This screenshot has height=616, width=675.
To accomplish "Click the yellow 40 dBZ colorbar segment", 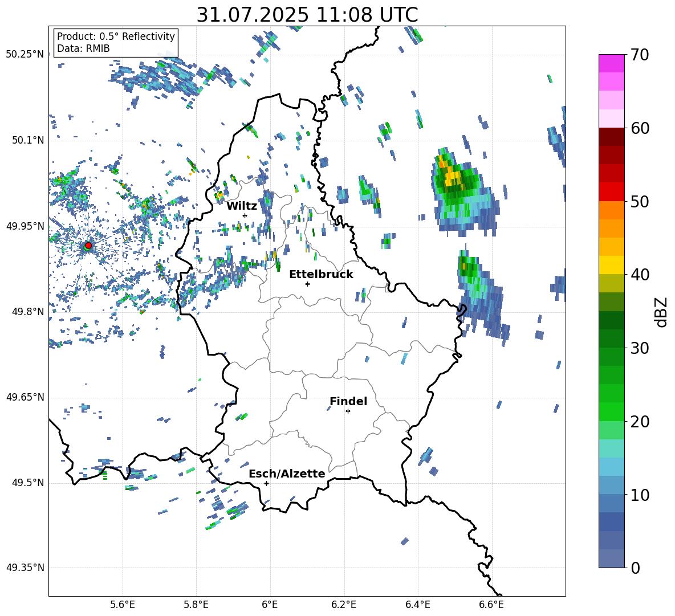I will tap(611, 265).
